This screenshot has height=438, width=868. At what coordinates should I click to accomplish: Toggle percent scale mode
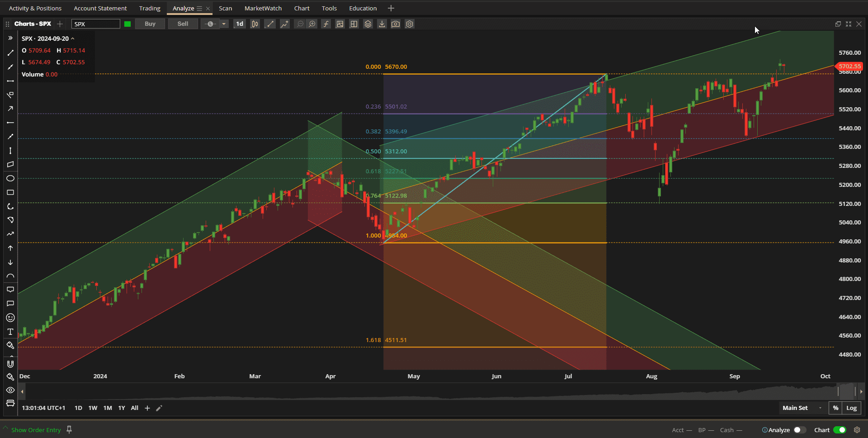pos(835,408)
